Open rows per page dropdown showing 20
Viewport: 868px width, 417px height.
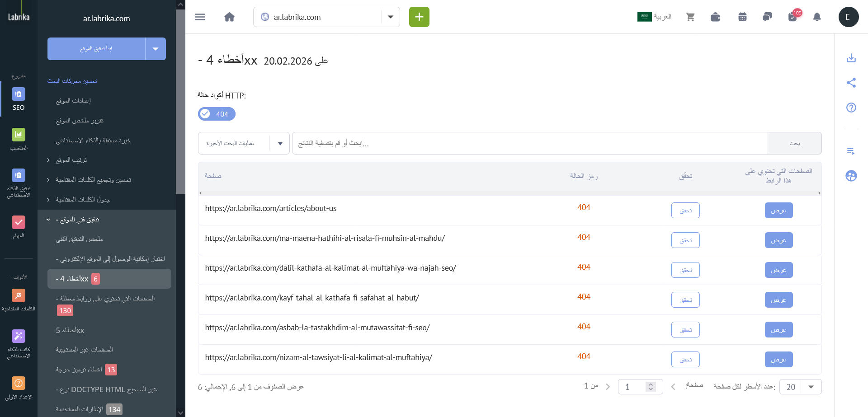[801, 387]
